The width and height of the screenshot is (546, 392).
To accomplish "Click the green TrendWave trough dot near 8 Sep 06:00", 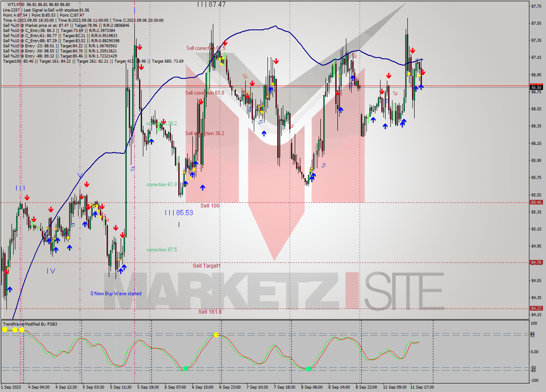I will [308, 369].
